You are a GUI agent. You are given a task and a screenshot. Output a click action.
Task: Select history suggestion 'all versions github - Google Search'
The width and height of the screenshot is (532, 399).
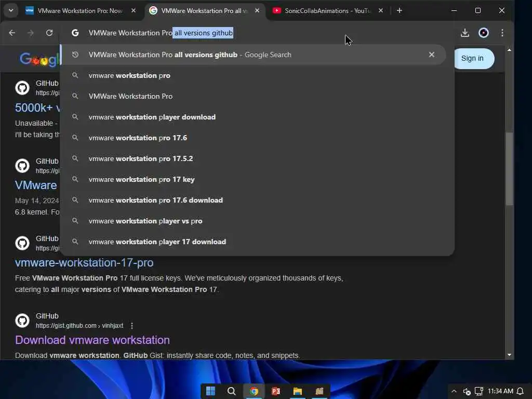(x=252, y=55)
